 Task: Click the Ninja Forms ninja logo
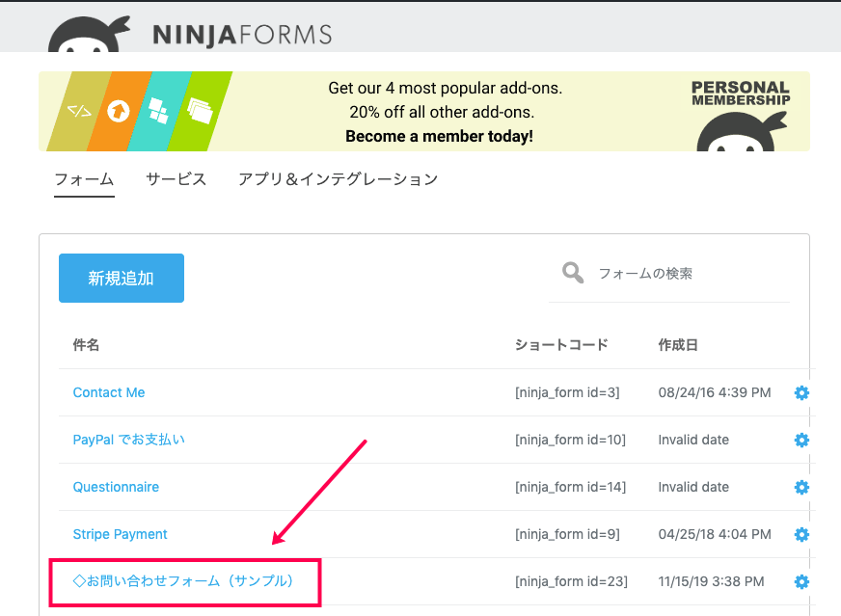89,35
